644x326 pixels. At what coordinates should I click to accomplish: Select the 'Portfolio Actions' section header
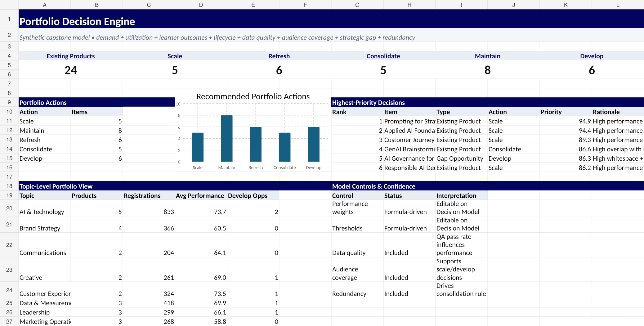point(97,102)
